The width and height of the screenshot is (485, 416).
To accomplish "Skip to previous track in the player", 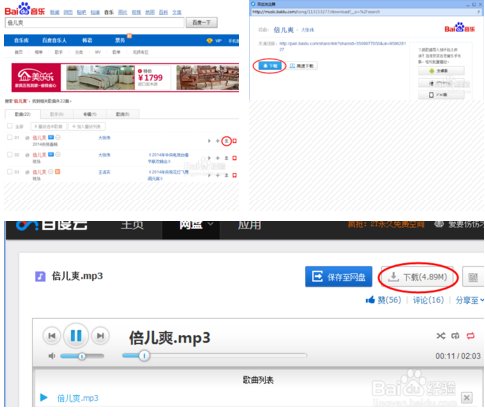I will pos(52,336).
